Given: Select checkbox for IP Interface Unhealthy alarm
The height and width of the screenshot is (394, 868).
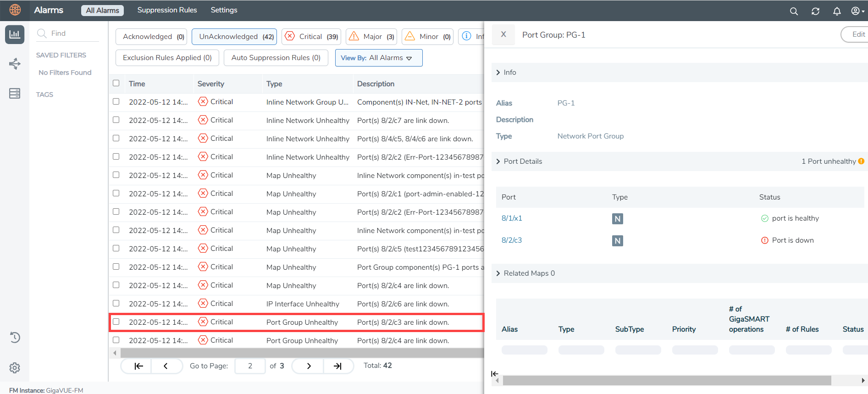Looking at the screenshot, I should [116, 304].
